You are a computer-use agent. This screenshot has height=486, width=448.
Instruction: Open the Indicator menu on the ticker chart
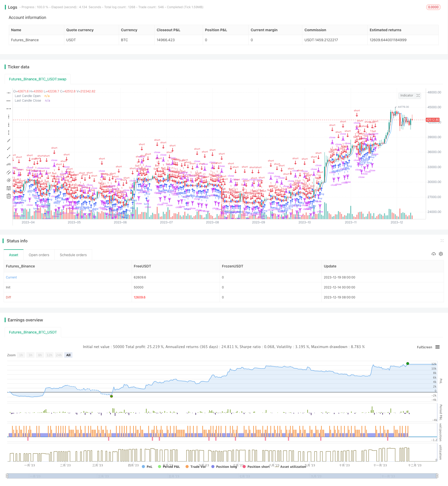click(x=407, y=95)
